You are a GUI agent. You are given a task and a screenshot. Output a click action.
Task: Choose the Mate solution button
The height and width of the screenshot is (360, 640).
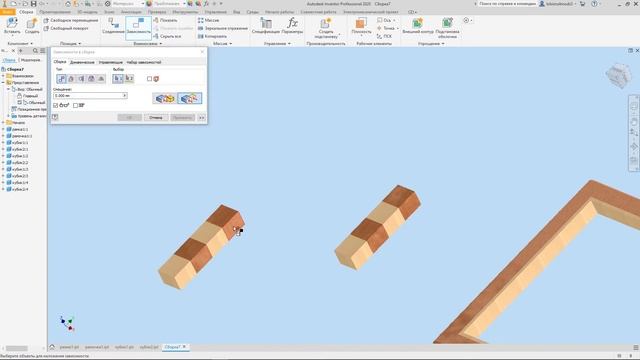coord(165,98)
